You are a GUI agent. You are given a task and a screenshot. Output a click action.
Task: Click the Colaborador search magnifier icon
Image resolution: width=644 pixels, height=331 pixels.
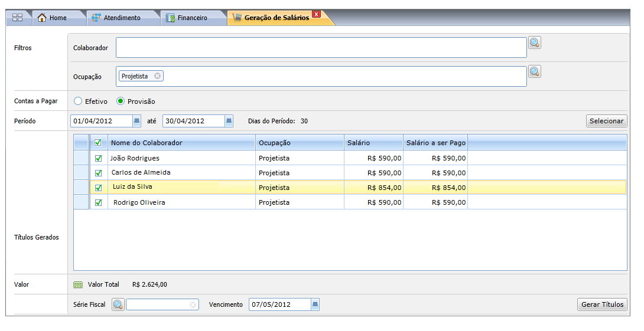click(534, 42)
